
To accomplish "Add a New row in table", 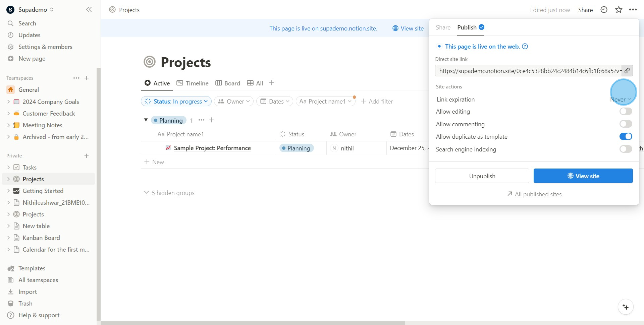I will tap(154, 162).
